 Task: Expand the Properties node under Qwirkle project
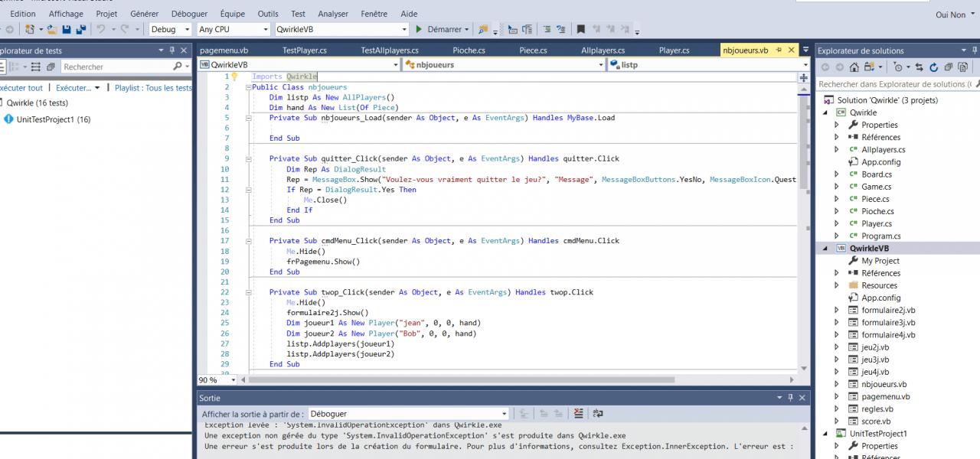[835, 125]
